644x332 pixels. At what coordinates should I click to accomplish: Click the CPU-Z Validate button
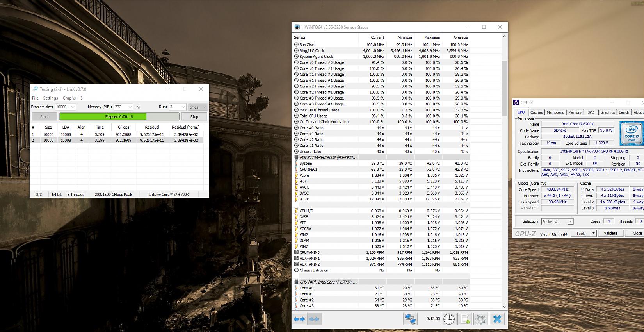(x=610, y=233)
